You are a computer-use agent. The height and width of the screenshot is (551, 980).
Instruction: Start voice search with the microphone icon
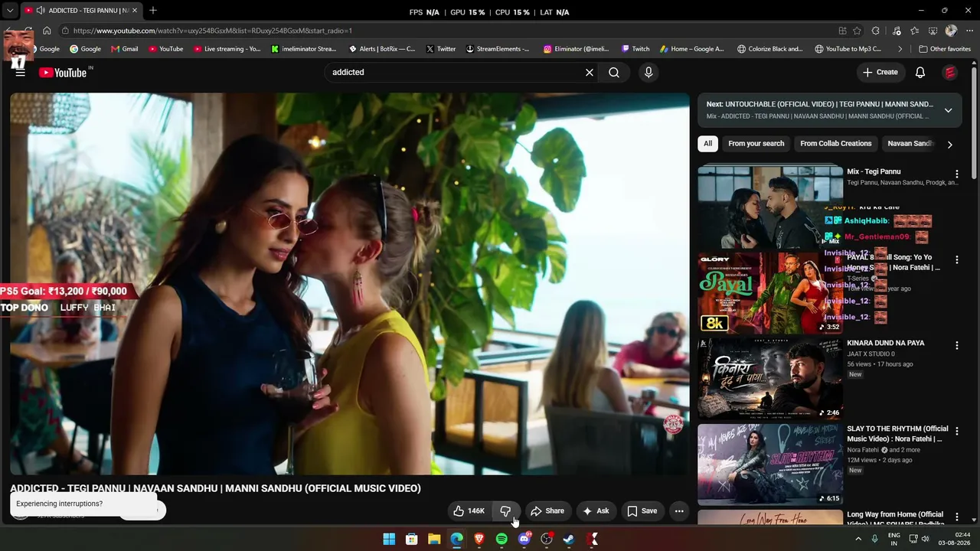[x=648, y=73]
